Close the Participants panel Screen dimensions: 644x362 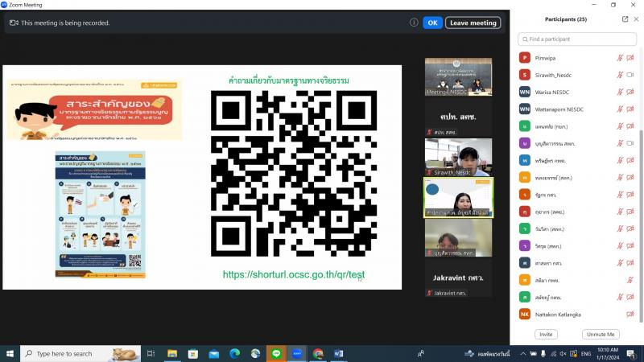pyautogui.click(x=636, y=19)
